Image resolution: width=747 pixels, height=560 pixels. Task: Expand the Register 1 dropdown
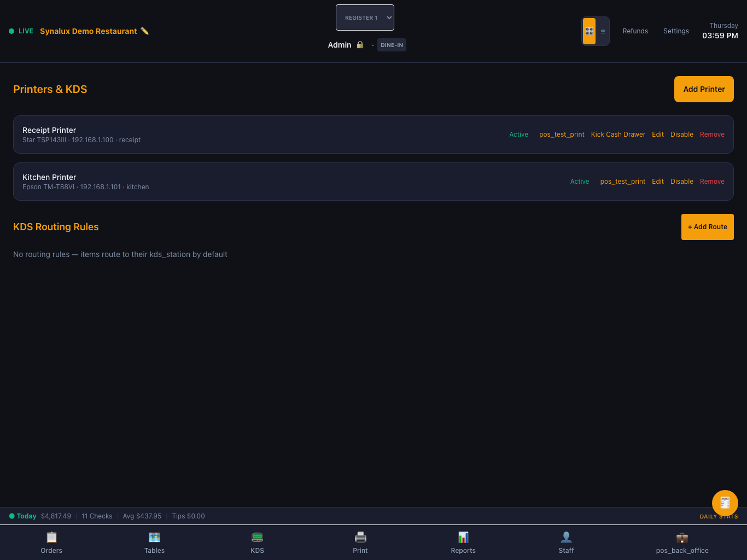(365, 17)
